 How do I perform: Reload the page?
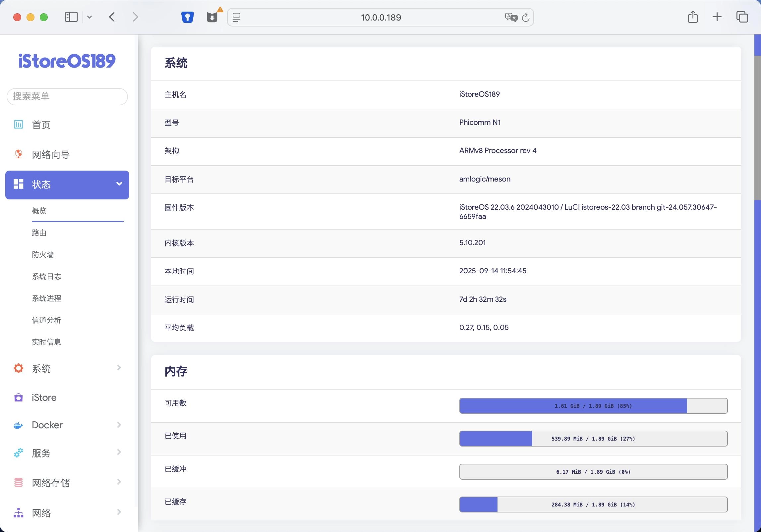(x=526, y=17)
